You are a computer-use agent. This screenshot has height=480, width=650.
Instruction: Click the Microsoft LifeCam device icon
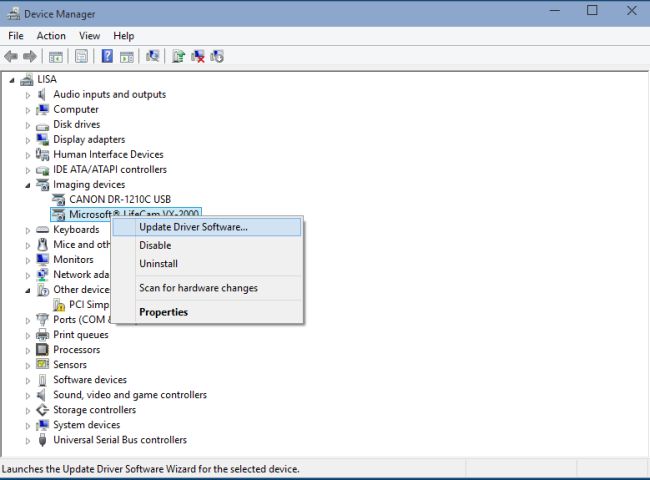coord(59,214)
